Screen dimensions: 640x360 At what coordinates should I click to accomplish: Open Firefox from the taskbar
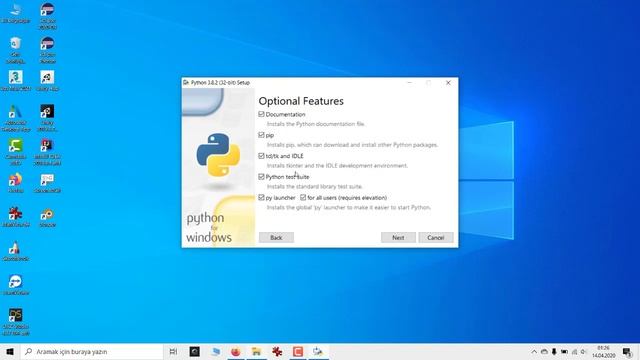[x=236, y=351]
